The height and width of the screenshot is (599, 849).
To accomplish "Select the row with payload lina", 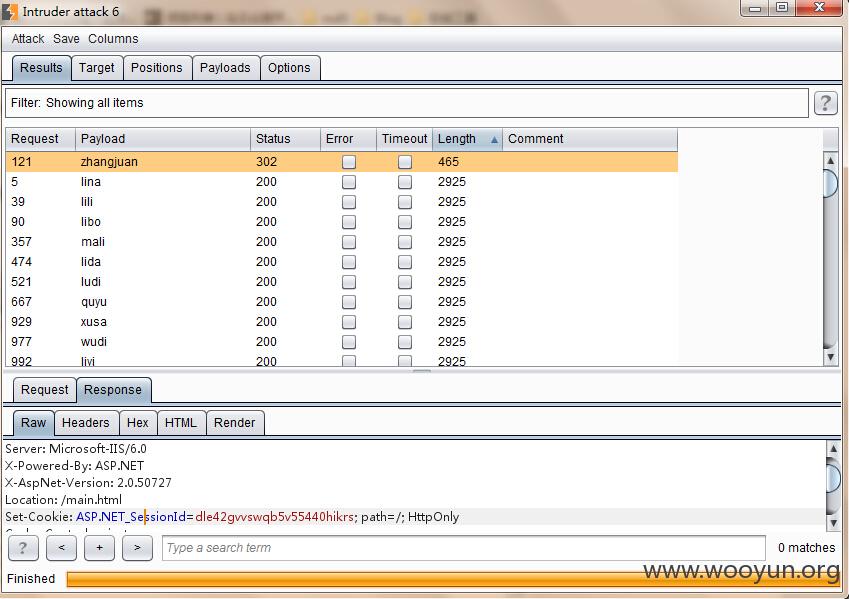I will (342, 182).
